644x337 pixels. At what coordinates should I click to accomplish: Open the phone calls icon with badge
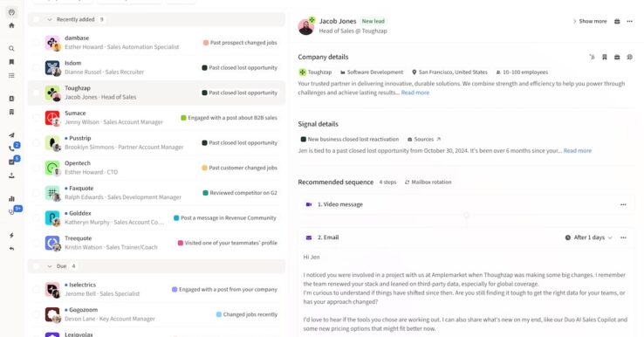tap(11, 148)
